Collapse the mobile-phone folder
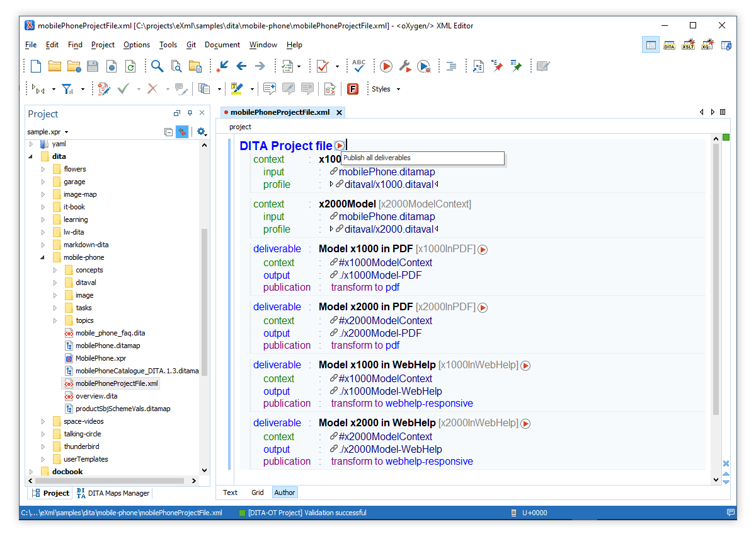This screenshot has width=756, height=536. pos(43,257)
